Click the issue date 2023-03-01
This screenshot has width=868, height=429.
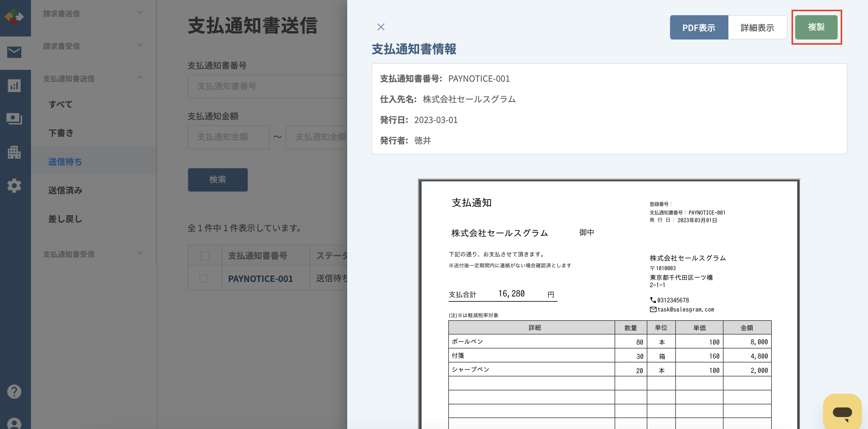coord(436,120)
